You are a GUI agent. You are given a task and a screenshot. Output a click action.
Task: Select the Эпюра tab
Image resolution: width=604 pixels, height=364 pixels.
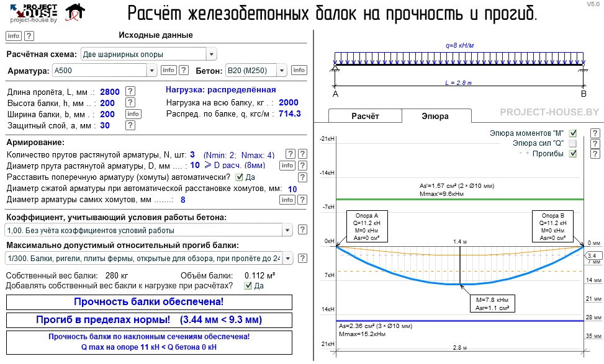(435, 116)
